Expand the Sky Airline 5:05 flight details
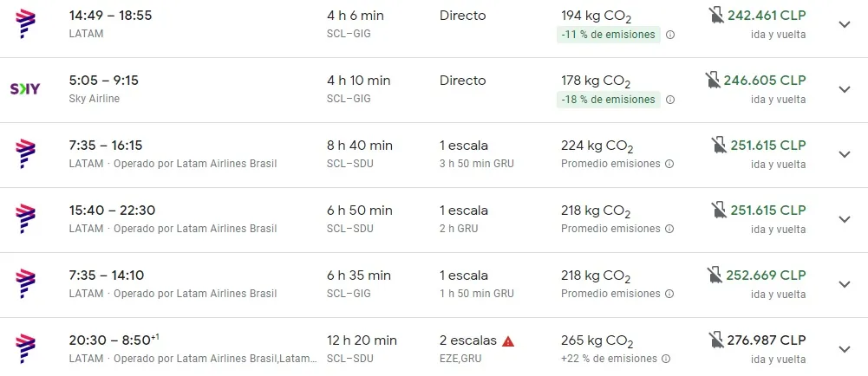Viewport: 868px width, 376px height. tap(845, 89)
